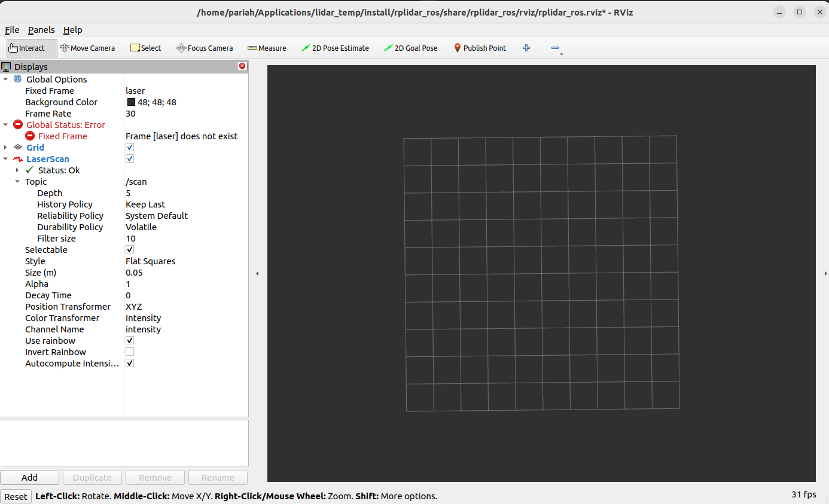Activate the Focus Camera tool
This screenshot has width=829, height=504.
[205, 48]
